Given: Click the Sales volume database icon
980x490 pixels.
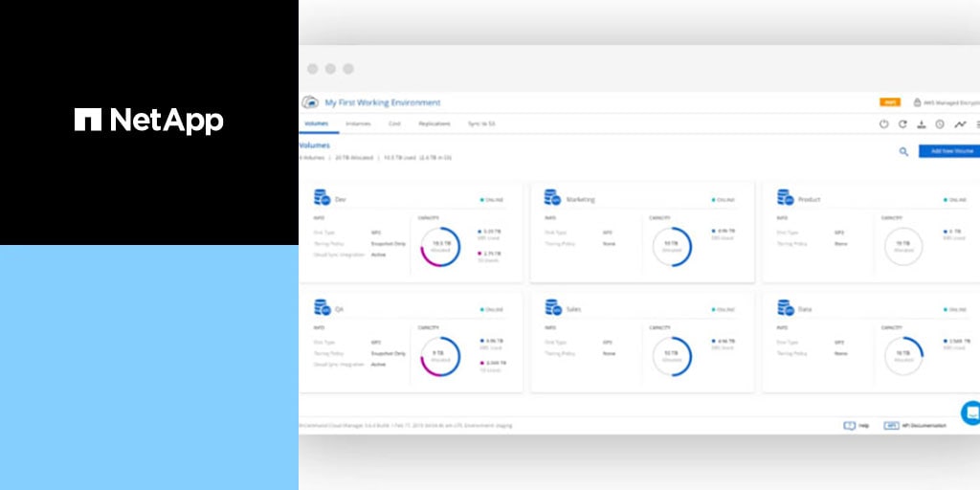Looking at the screenshot, I should pos(552,307).
